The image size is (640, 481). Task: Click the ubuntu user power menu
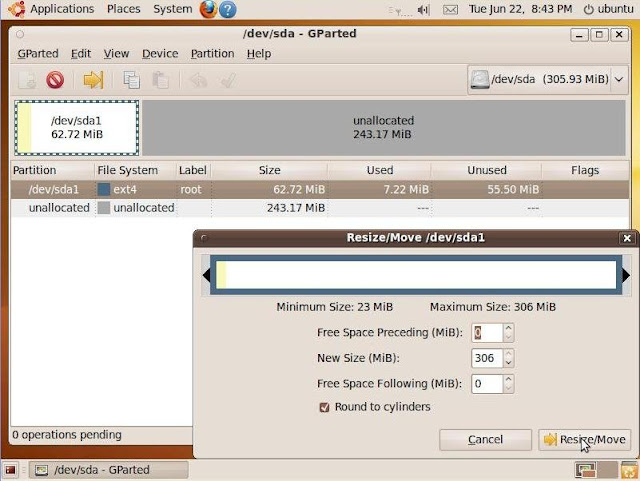coord(608,9)
